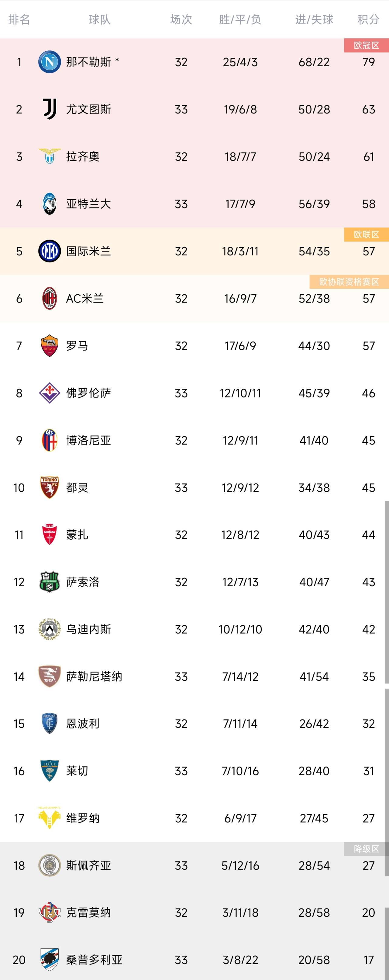Click the AC Milan club crest
The height and width of the screenshot is (980, 389).
point(50,299)
